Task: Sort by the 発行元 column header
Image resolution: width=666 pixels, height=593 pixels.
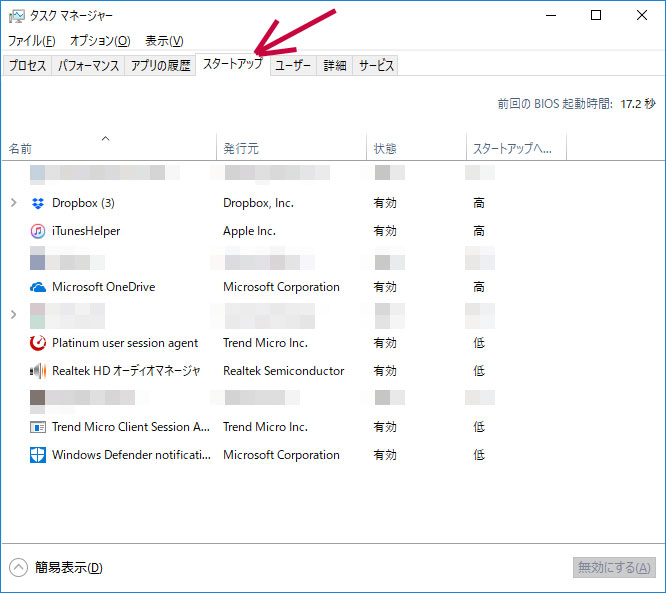Action: click(291, 147)
